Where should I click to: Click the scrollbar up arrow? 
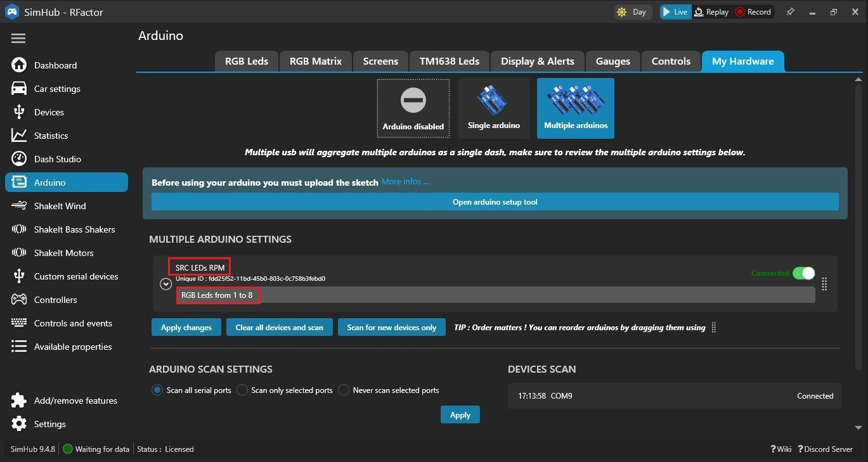coord(858,79)
